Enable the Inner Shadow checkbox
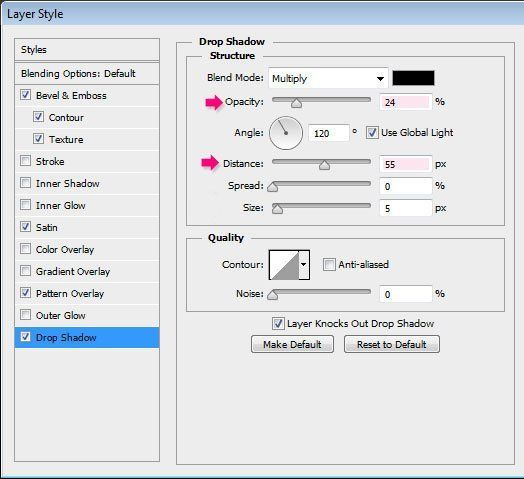The width and height of the screenshot is (524, 479). click(x=25, y=183)
